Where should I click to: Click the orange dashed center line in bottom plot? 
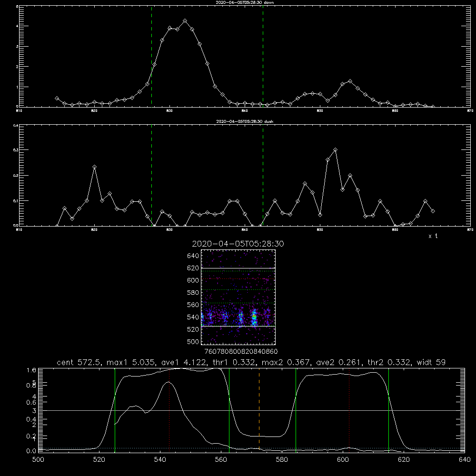(x=259, y=410)
